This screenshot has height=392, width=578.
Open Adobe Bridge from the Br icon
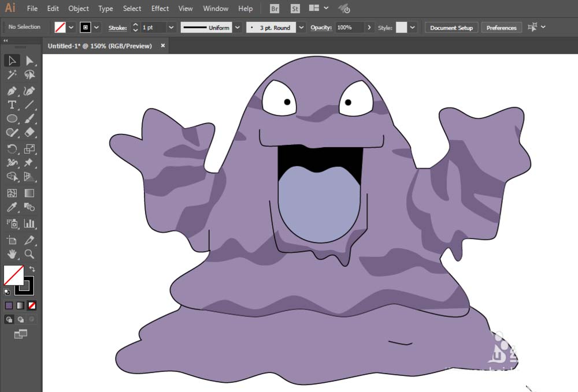275,9
